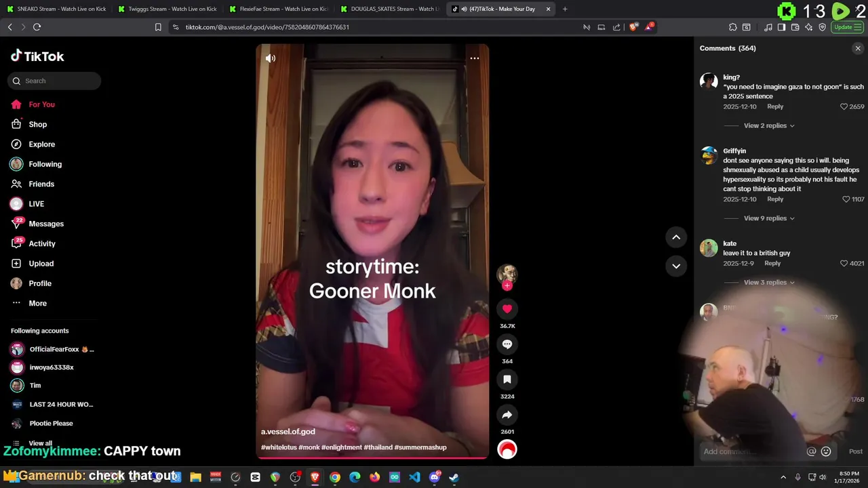Click the TikTok logo

37,56
